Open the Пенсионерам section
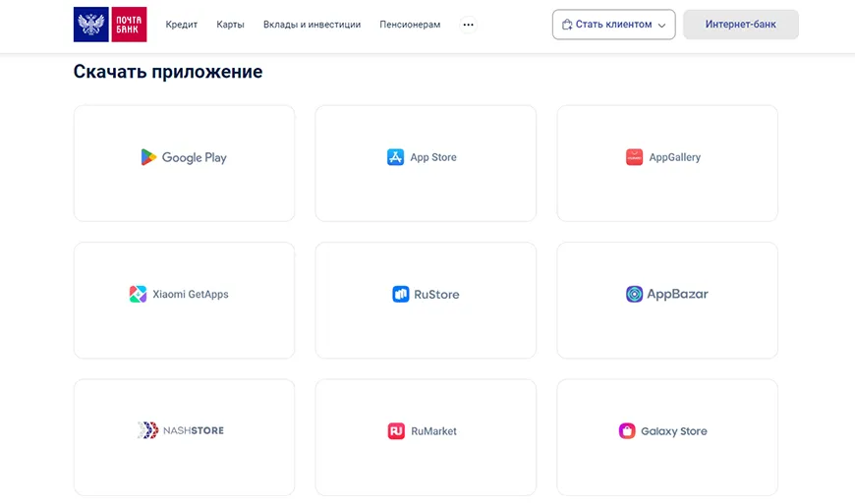The image size is (855, 504). (x=410, y=25)
